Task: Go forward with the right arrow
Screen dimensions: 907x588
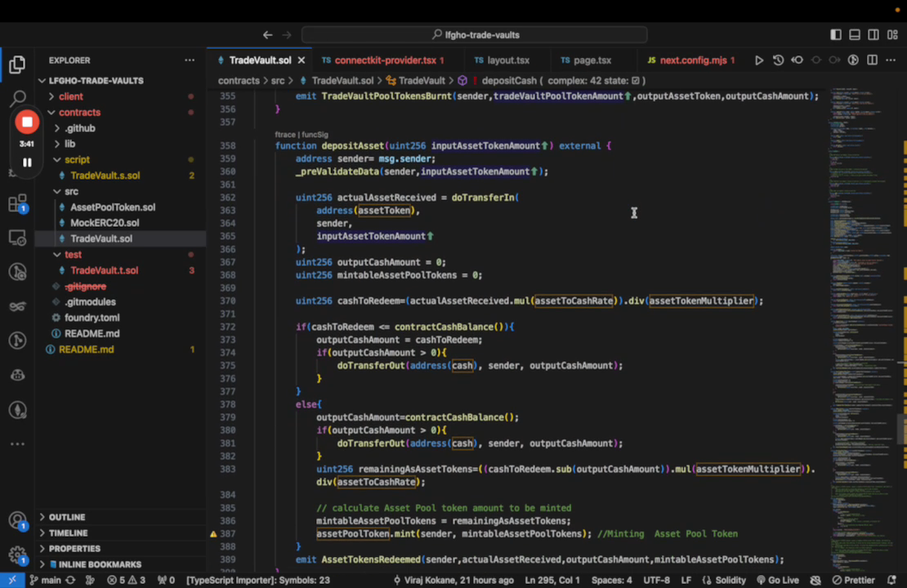Action: [x=287, y=34]
